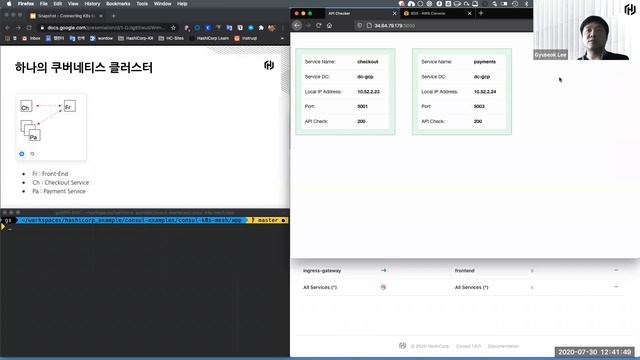Open the Apple menu
The height and width of the screenshot is (360, 640).
(9, 4)
